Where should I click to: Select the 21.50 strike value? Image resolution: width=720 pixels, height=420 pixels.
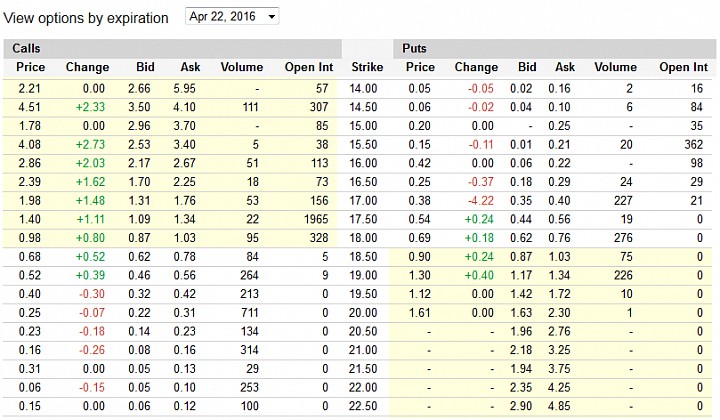click(363, 369)
